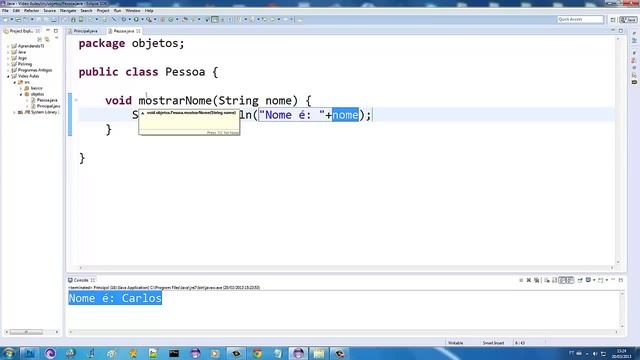Minimize the Project Explorer panel
Screen dimensions: 640x360
pyautogui.click(x=48, y=31)
